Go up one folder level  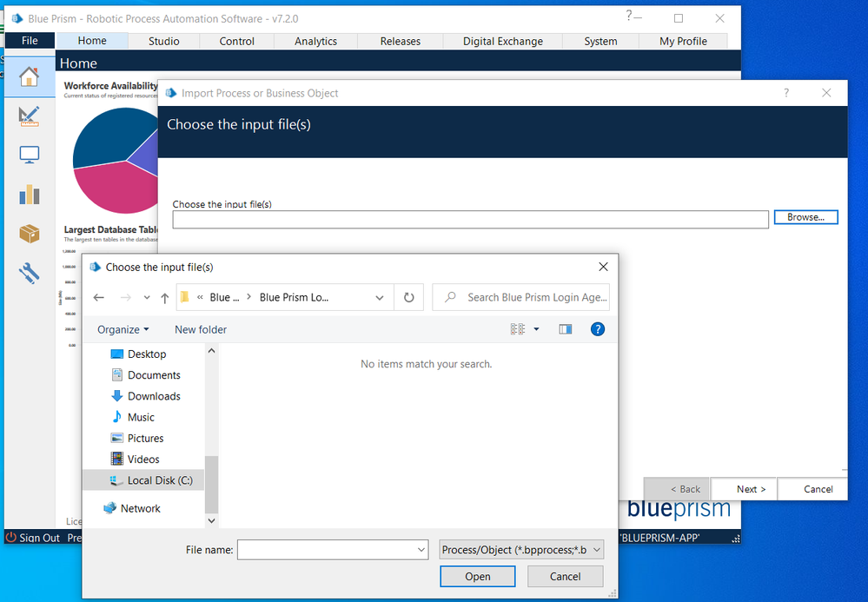164,298
